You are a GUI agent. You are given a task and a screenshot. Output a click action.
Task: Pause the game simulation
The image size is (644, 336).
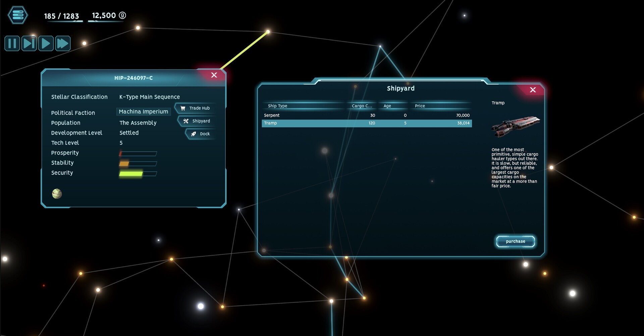tap(12, 43)
